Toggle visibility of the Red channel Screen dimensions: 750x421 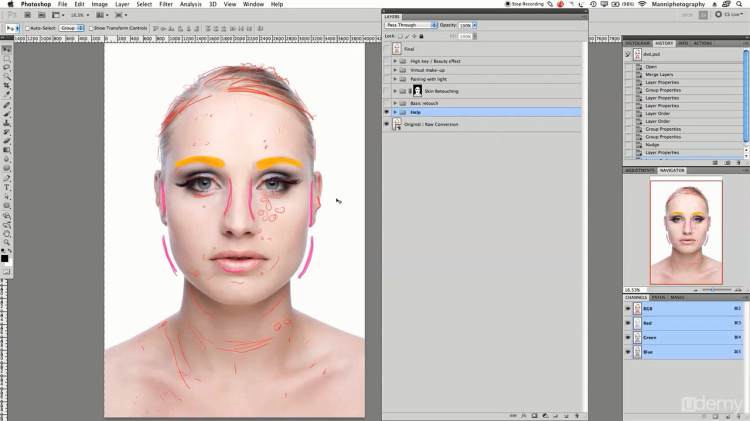628,323
